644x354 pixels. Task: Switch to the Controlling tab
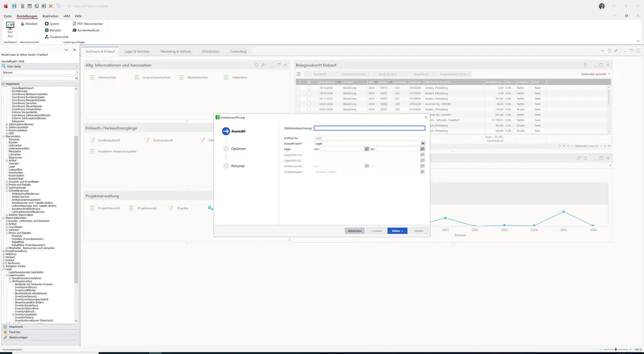coord(238,51)
